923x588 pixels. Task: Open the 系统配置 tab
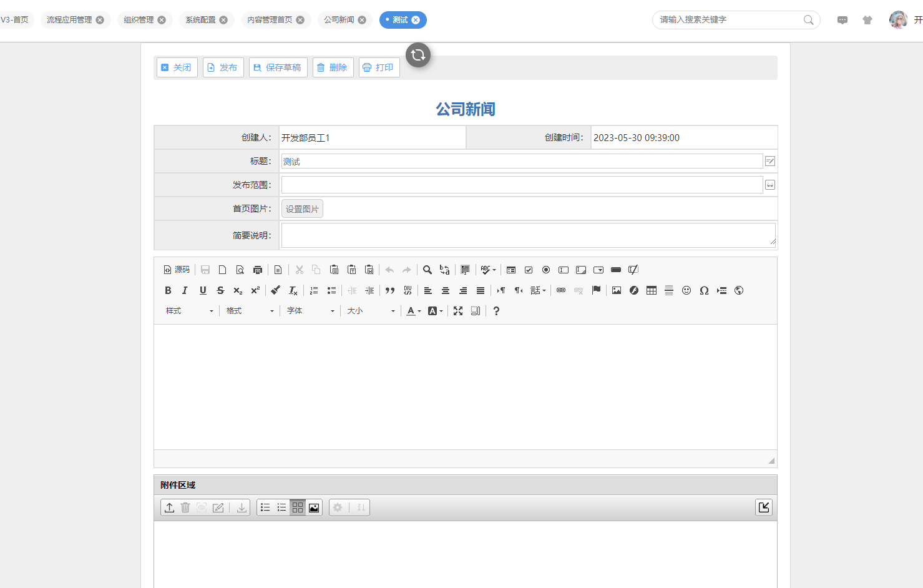200,20
